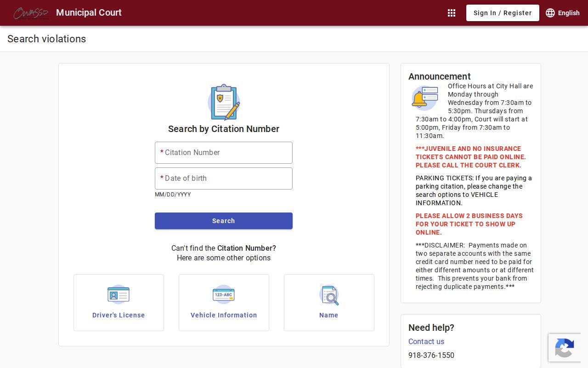
Task: Open the Contact us link
Action: coord(426,341)
